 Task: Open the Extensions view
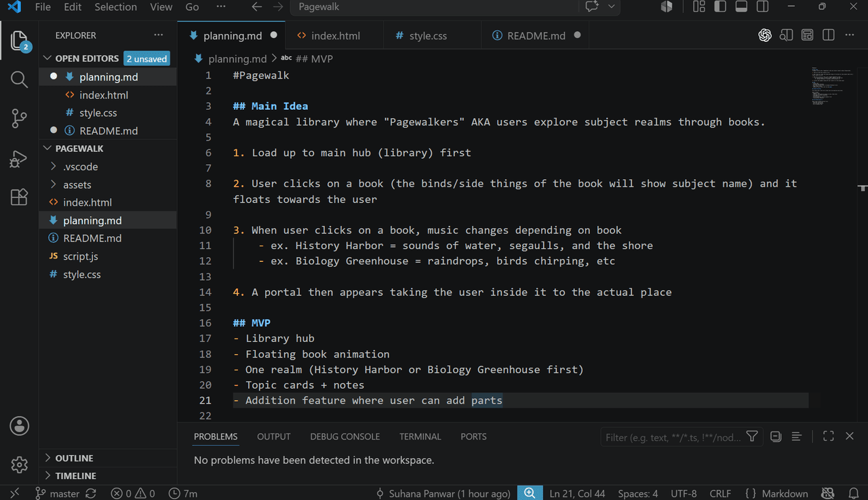pyautogui.click(x=19, y=197)
